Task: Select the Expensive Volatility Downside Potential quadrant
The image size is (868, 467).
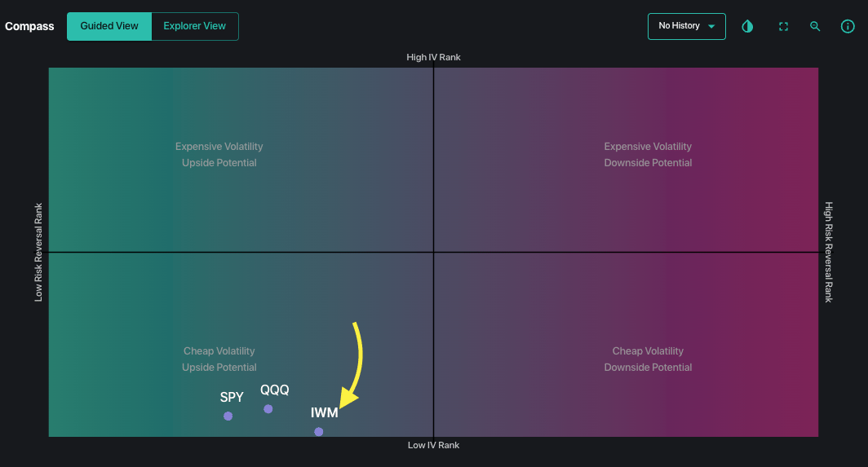Action: tap(648, 155)
